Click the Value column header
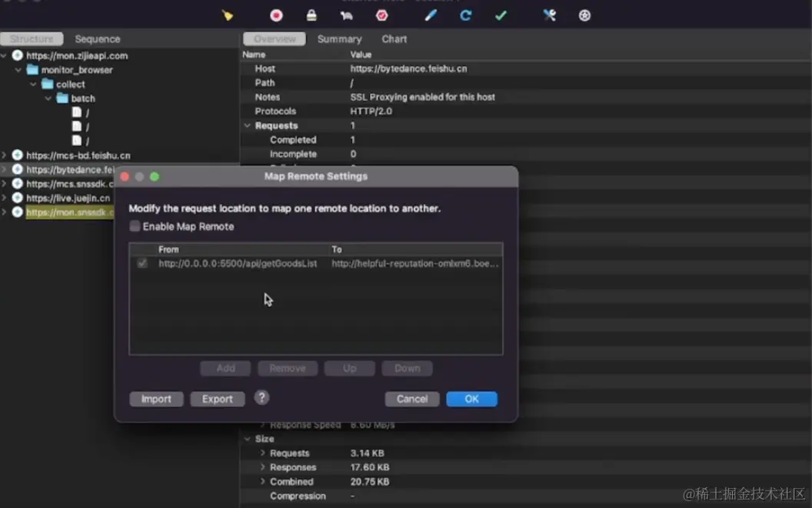 coord(361,55)
